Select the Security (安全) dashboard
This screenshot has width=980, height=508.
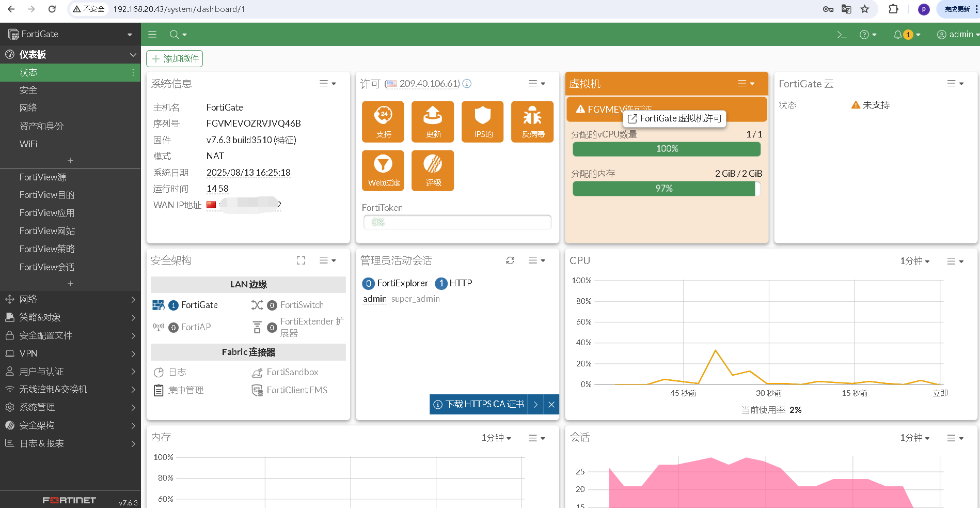pos(70,90)
